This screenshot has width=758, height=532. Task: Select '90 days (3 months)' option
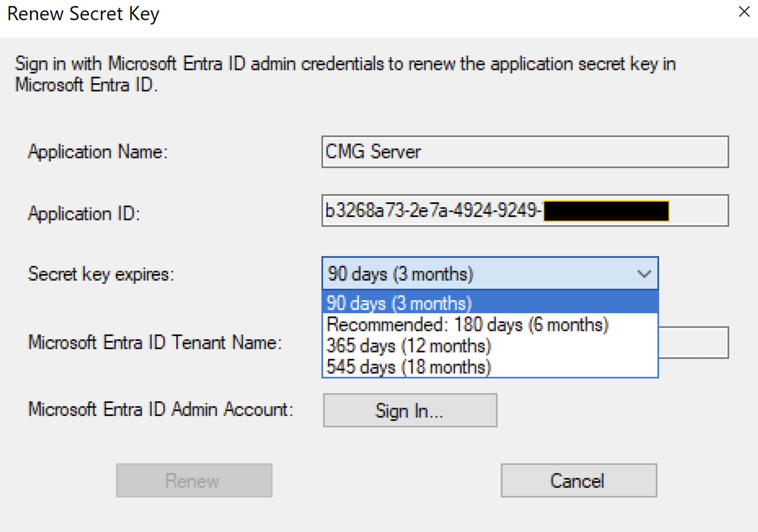click(x=398, y=302)
